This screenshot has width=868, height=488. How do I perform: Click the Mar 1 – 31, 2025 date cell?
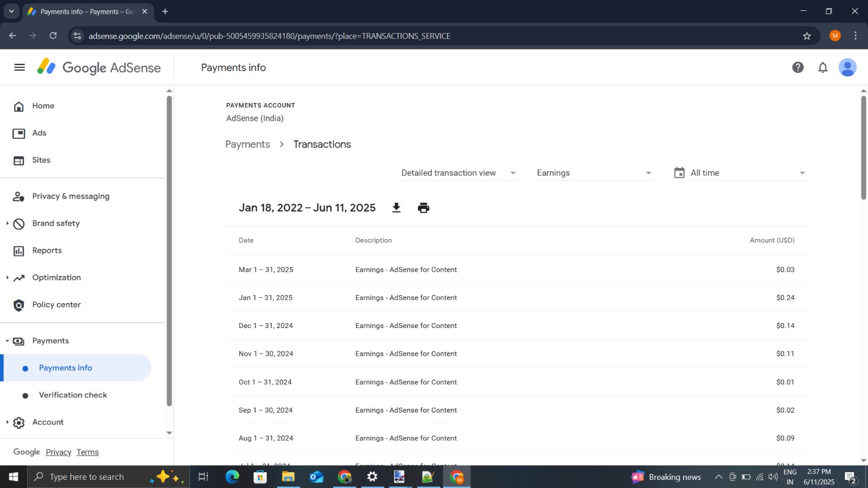266,269
